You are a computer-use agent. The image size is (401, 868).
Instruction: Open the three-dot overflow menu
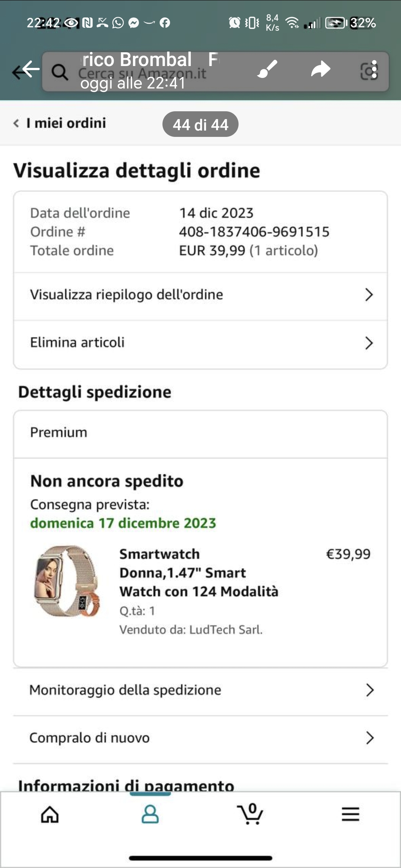tap(374, 70)
